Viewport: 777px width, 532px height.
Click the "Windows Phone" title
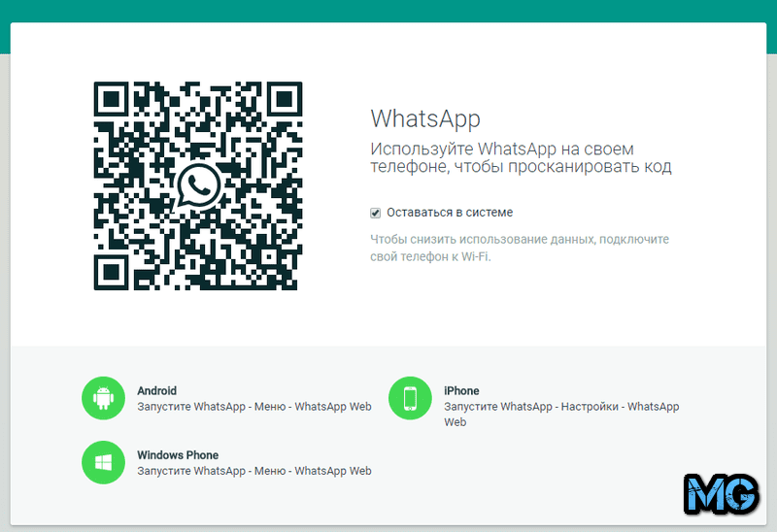coord(178,455)
